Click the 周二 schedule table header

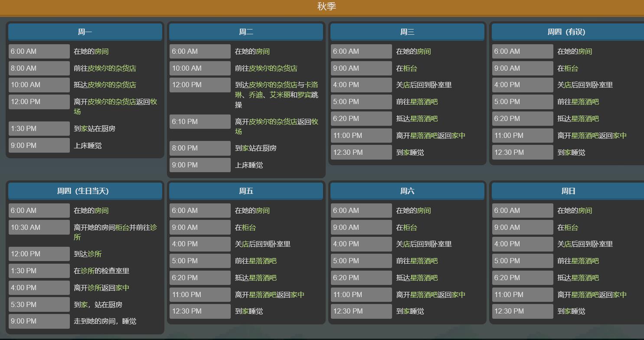246,32
